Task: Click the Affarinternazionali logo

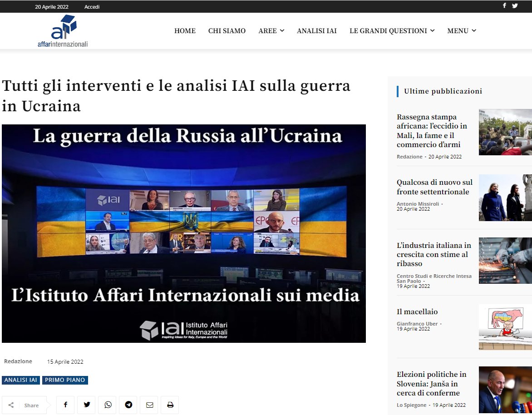Action: pyautogui.click(x=63, y=31)
